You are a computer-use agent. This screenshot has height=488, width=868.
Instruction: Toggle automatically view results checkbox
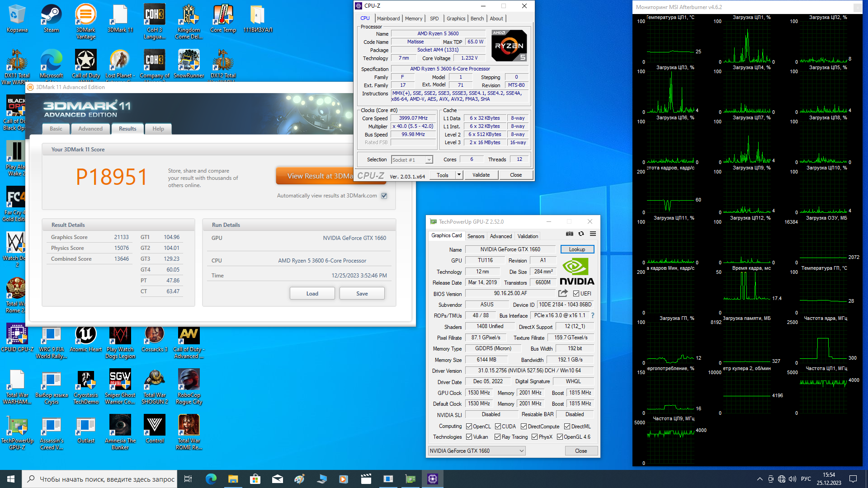tap(384, 196)
